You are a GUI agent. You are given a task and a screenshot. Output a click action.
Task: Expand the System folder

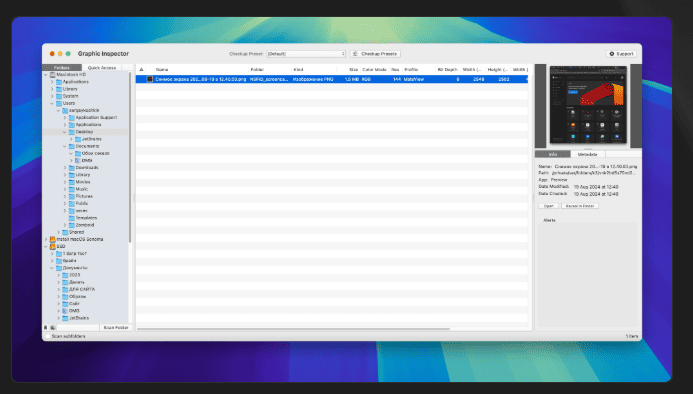(52, 96)
